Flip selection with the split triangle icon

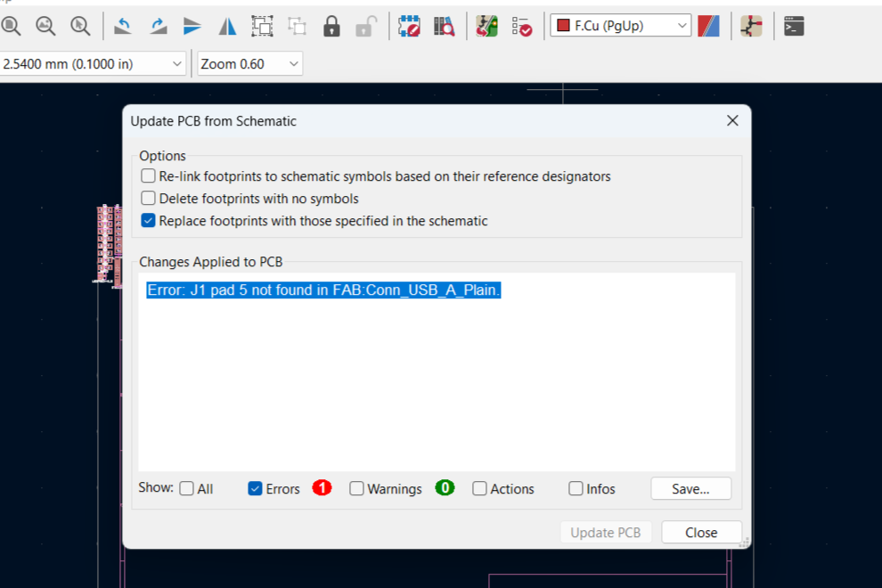tap(227, 26)
